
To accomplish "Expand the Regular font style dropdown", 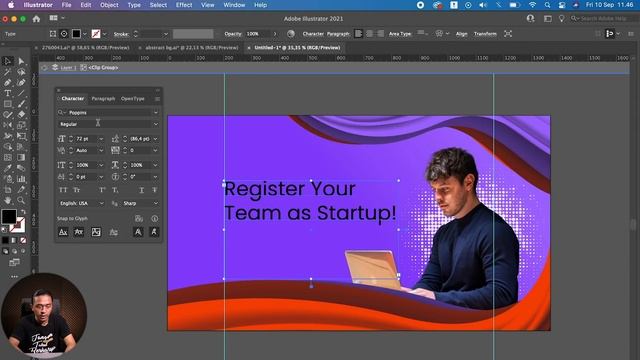I will [156, 124].
